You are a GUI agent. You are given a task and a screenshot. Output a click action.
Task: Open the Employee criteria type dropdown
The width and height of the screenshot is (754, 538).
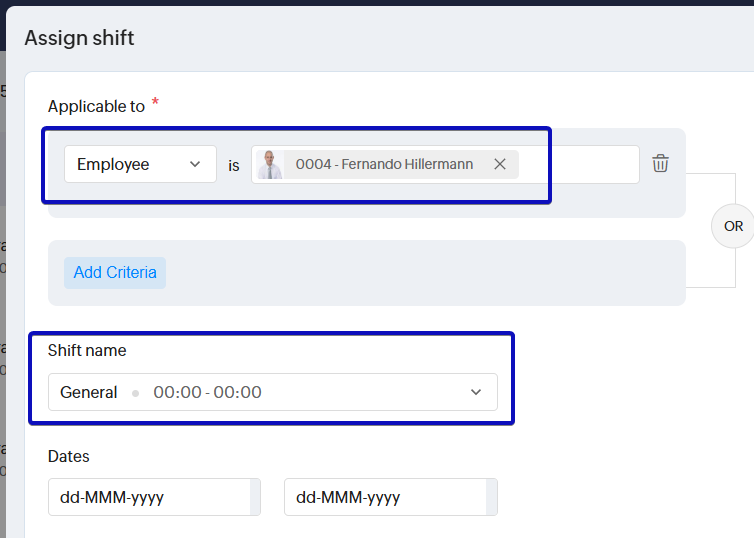(140, 164)
